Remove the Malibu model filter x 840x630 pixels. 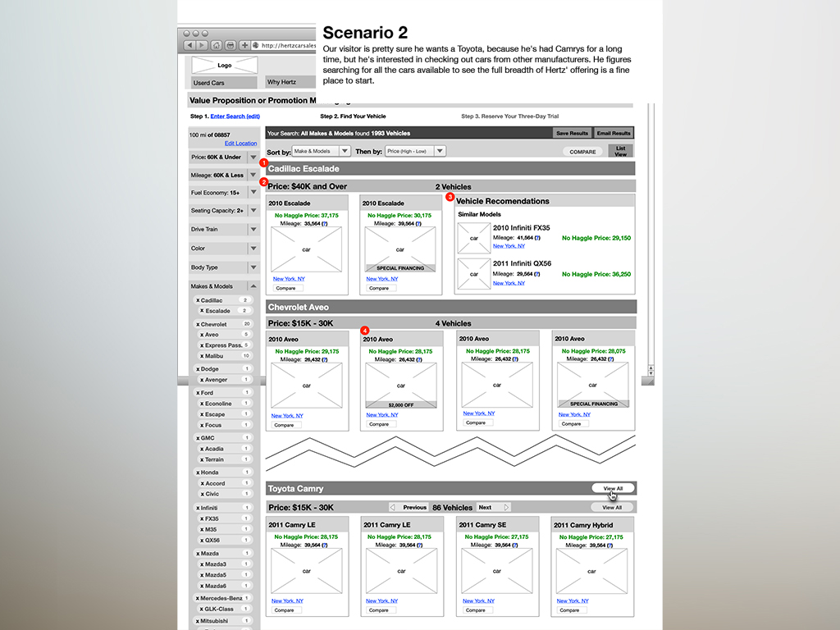202,356
